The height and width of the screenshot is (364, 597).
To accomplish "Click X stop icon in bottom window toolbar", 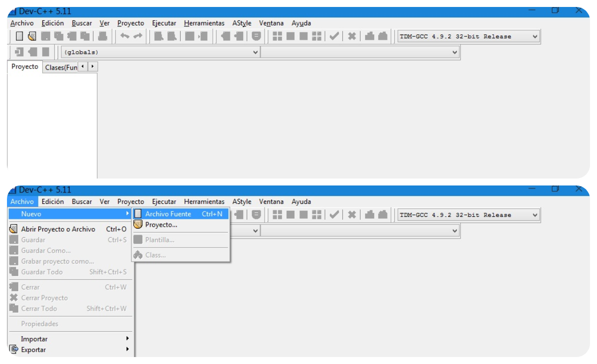I will (x=352, y=215).
